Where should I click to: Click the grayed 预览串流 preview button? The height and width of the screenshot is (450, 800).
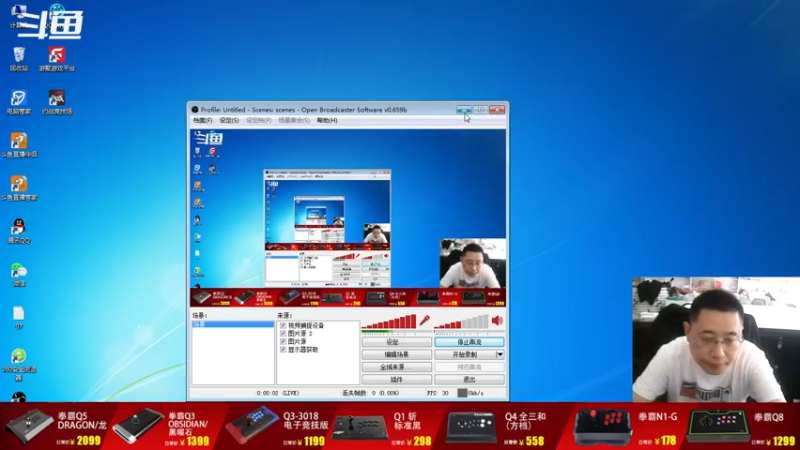pyautogui.click(x=469, y=367)
